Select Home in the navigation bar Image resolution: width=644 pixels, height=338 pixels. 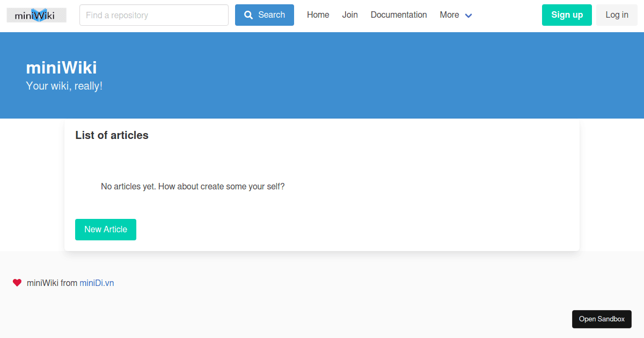coord(318,14)
